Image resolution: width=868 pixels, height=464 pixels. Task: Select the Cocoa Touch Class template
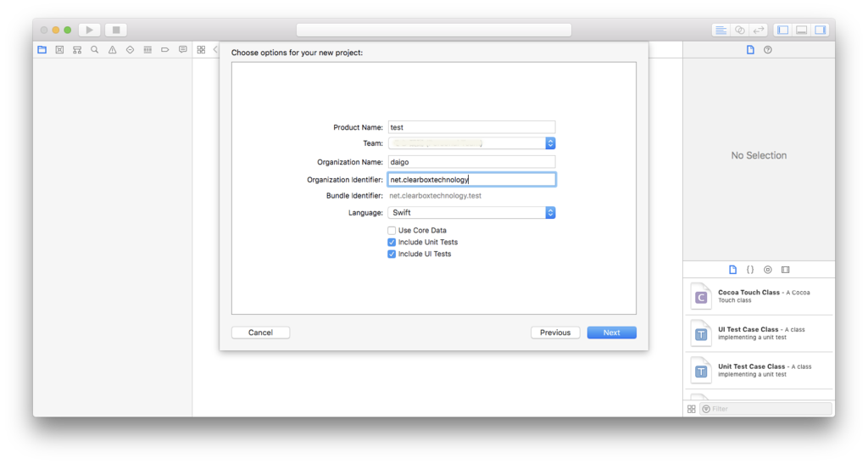click(759, 296)
